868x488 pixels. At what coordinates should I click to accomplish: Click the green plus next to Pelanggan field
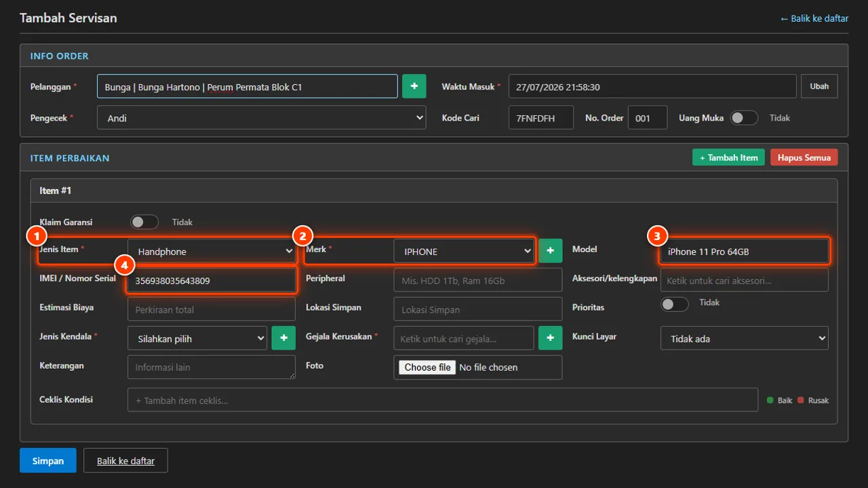pyautogui.click(x=414, y=86)
